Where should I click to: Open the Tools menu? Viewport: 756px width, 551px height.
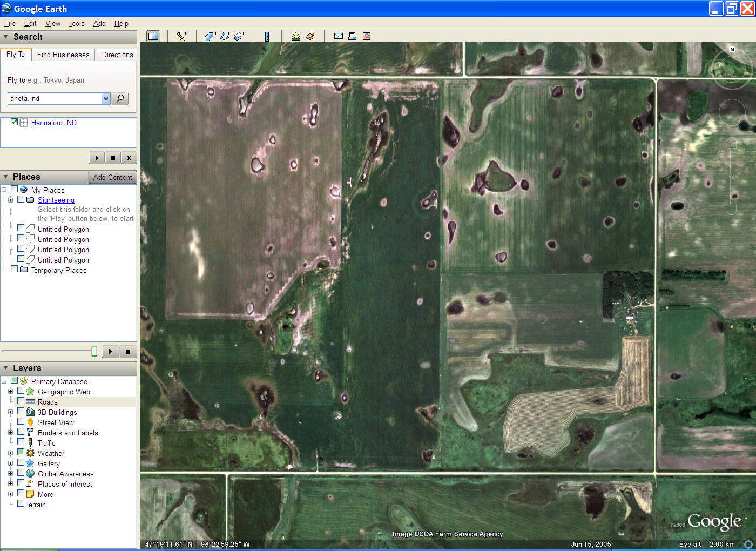(77, 23)
